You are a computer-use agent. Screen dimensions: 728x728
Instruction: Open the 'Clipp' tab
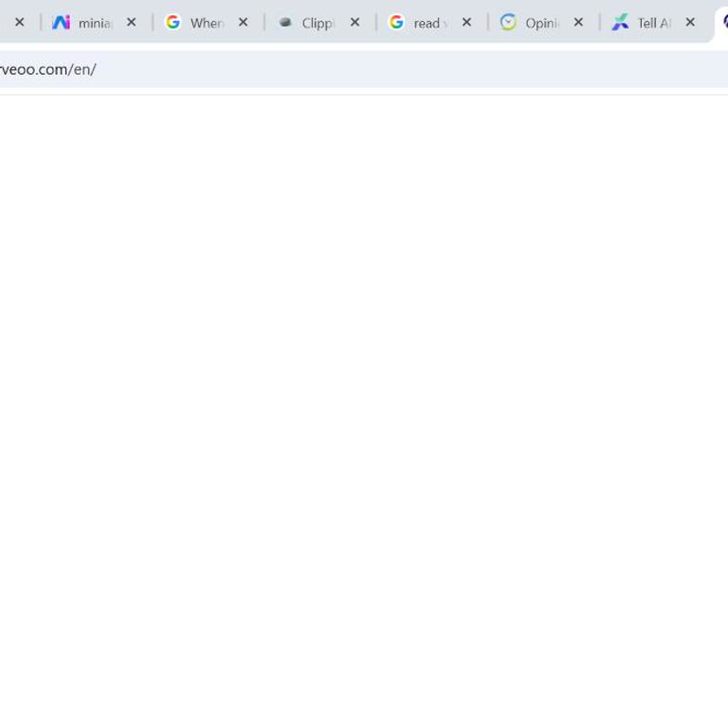pyautogui.click(x=318, y=23)
